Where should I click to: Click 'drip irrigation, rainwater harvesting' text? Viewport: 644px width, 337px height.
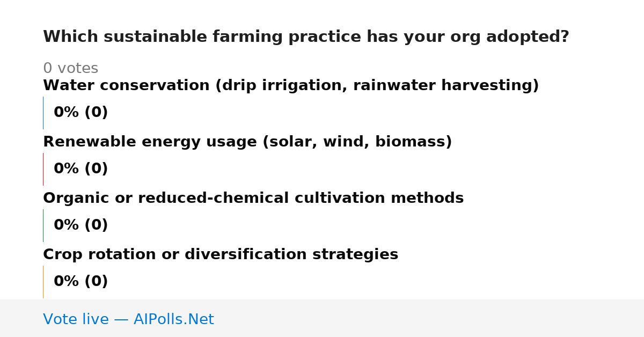coord(377,86)
